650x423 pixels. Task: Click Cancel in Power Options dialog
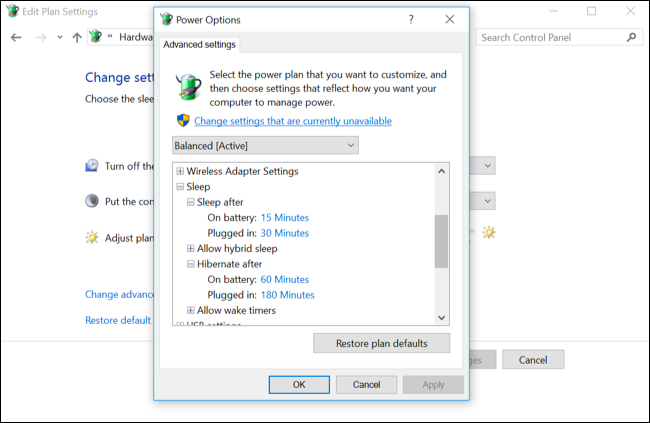[x=366, y=384]
